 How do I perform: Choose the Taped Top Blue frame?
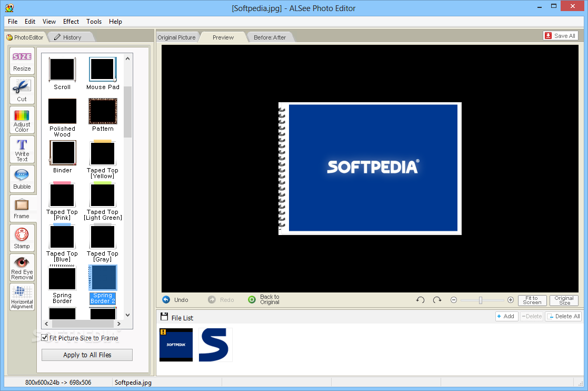point(62,242)
